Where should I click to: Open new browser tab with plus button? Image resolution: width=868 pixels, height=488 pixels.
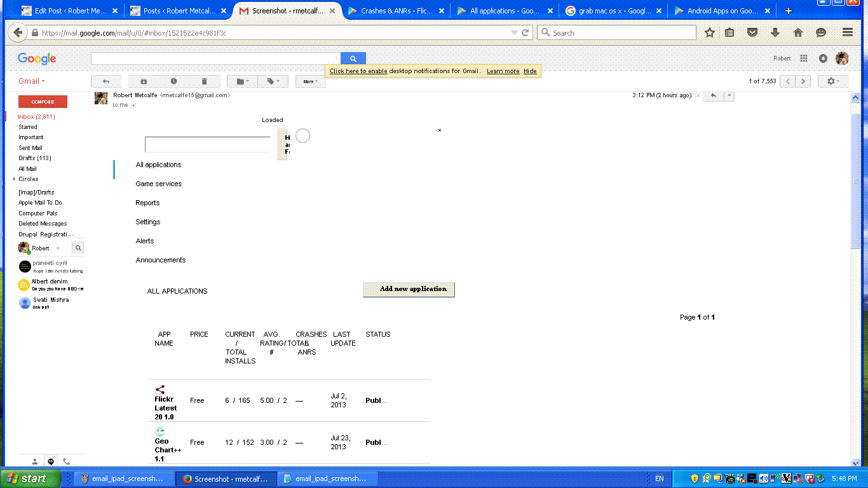[789, 11]
